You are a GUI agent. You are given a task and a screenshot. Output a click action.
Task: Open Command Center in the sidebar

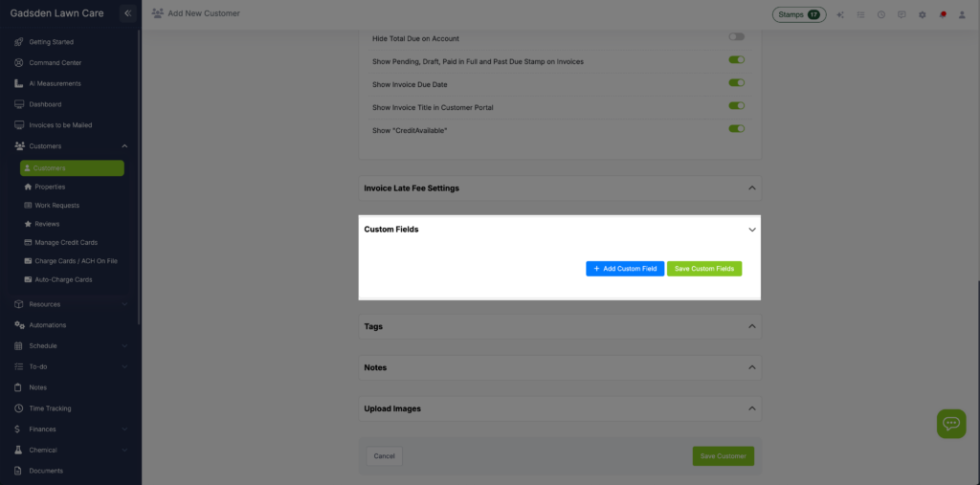(x=56, y=63)
